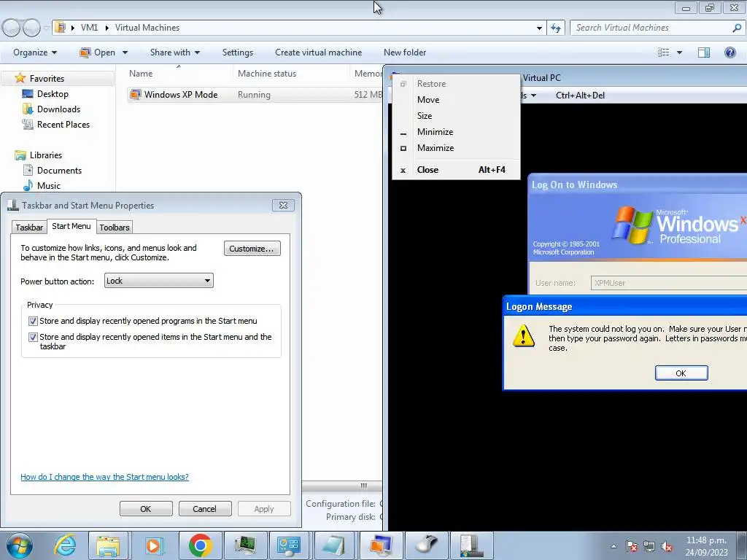
Task: Click the Explorer forward navigation button
Action: click(31, 28)
